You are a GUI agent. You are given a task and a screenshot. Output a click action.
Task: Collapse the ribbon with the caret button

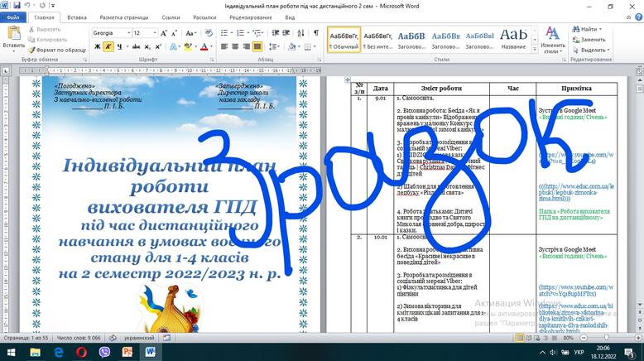click(629, 17)
